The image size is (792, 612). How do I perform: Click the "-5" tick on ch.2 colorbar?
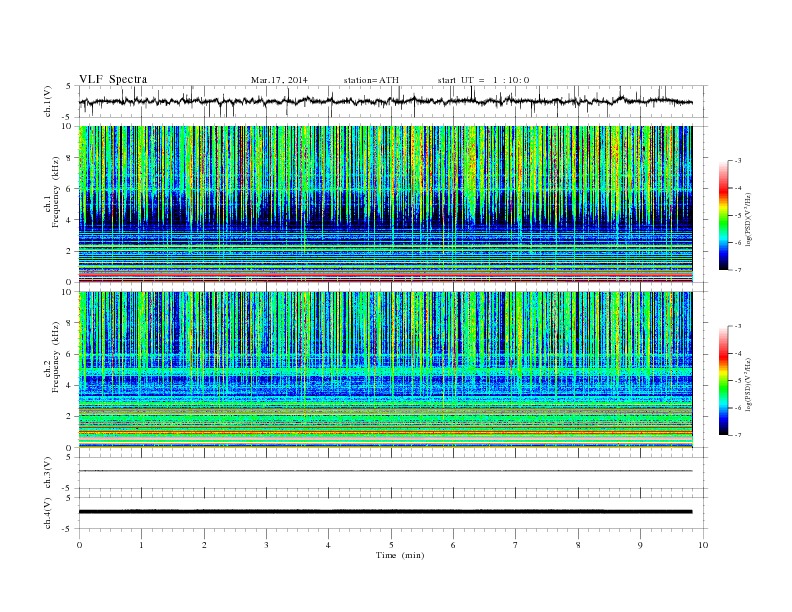(x=738, y=381)
